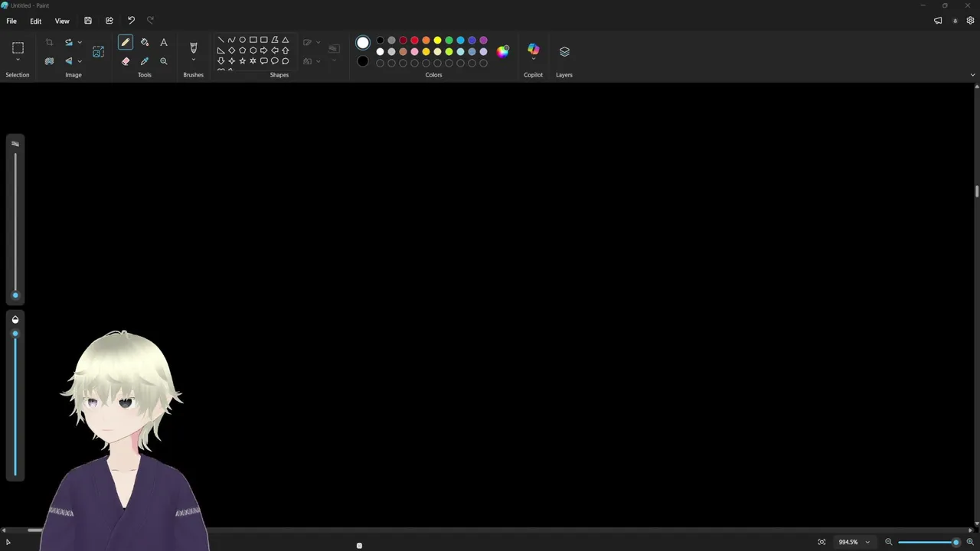Pick the pink color swatch
The image size is (980, 551).
[414, 51]
